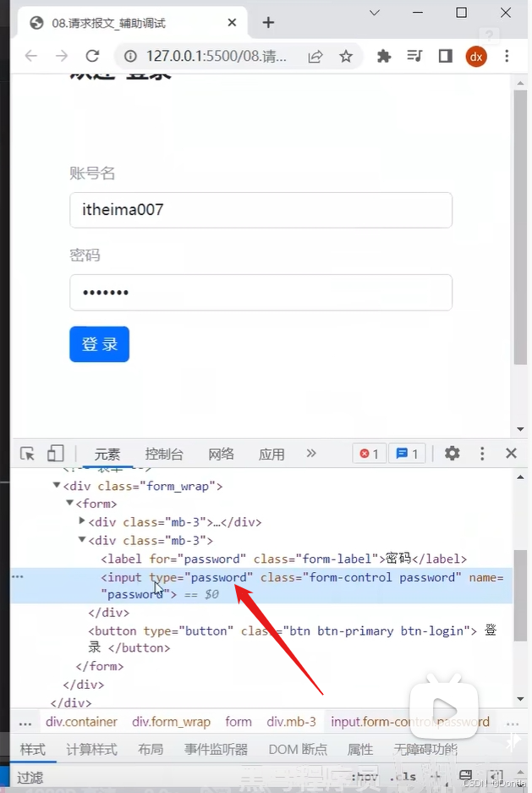Image resolution: width=532 pixels, height=793 pixels.
Task: Select the button btn-login line
Action: (293, 639)
